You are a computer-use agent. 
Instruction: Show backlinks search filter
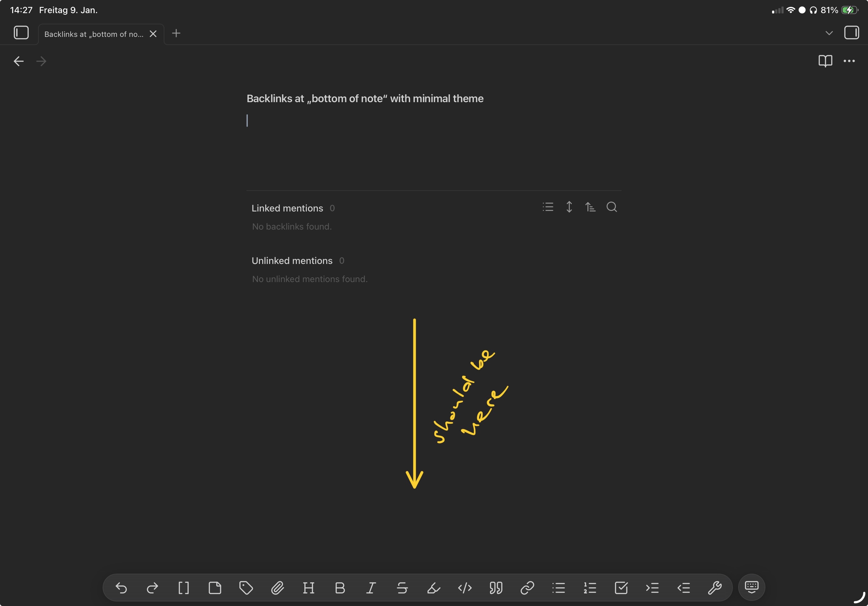tap(611, 207)
